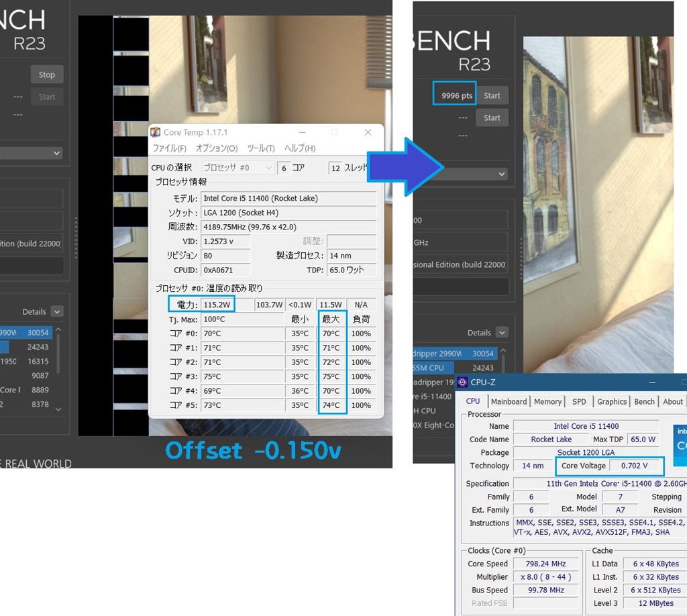This screenshot has width=687, height=616.
Task: Click the 9996 pts score value
Action: point(456,95)
